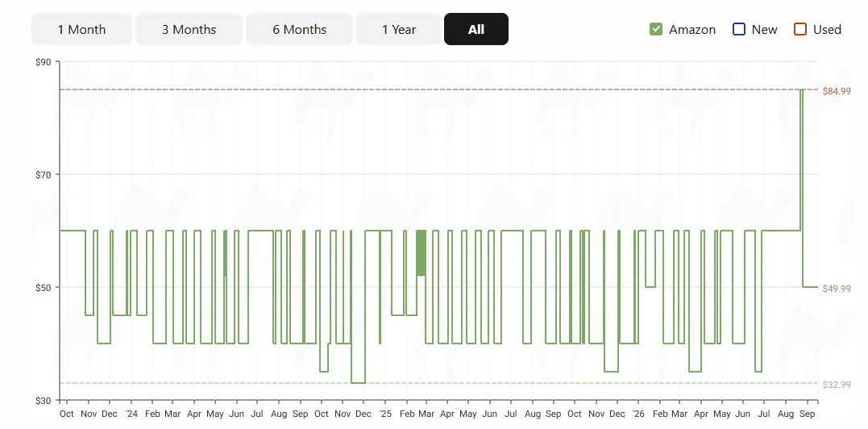Click the $84.99 highest price label
Screen dimensions: 868x429
837,91
